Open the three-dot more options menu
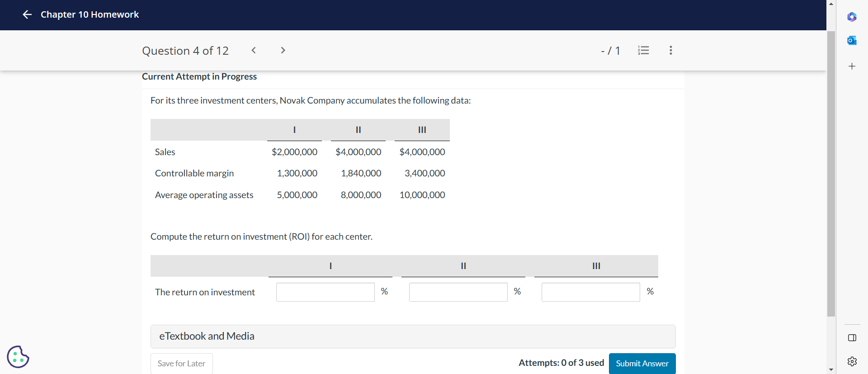The width and height of the screenshot is (868, 374). coord(671,50)
